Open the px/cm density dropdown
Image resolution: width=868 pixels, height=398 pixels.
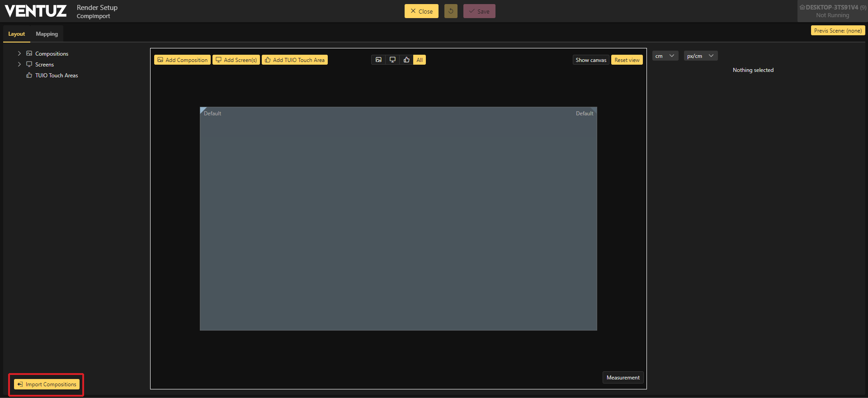pyautogui.click(x=700, y=56)
